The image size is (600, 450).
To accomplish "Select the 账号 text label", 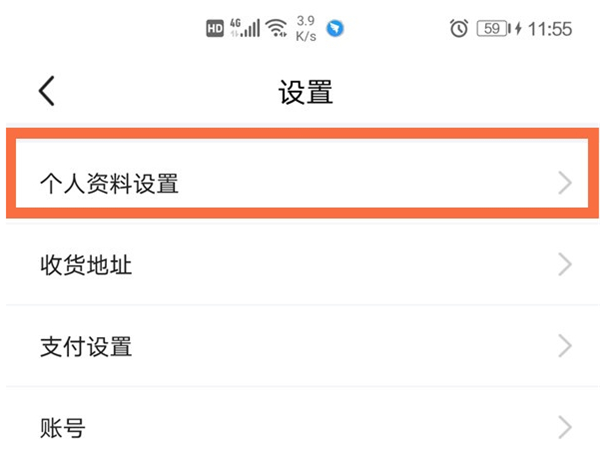I will pos(62,428).
